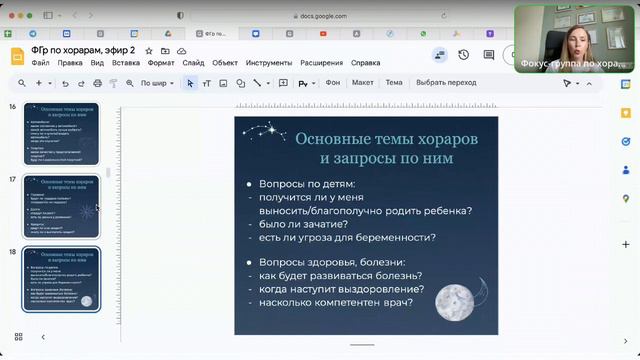The image size is (640, 360).
Task: Insert a shape
Action: pyautogui.click(x=240, y=83)
